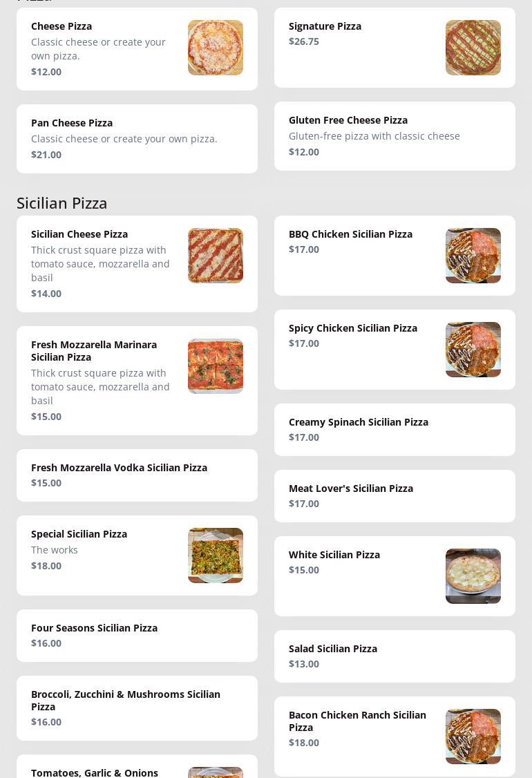Select the Special Sicilian Pizza image
532x778 pixels.
point(215,556)
